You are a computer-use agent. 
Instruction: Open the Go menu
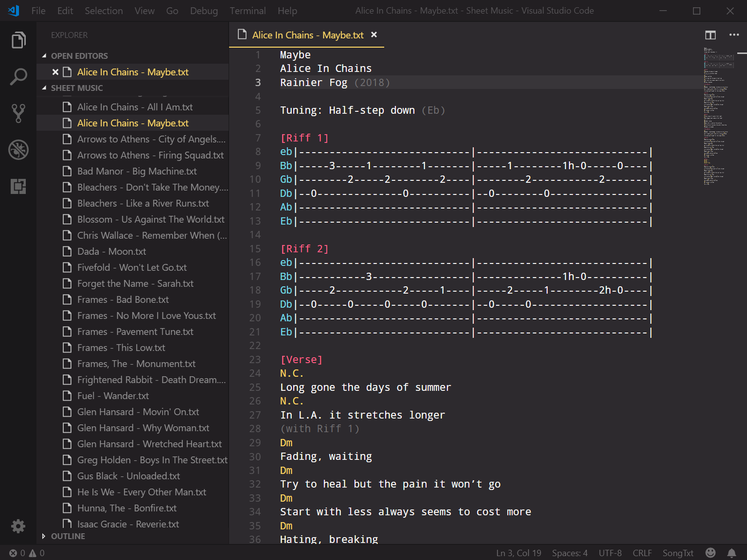pos(172,11)
